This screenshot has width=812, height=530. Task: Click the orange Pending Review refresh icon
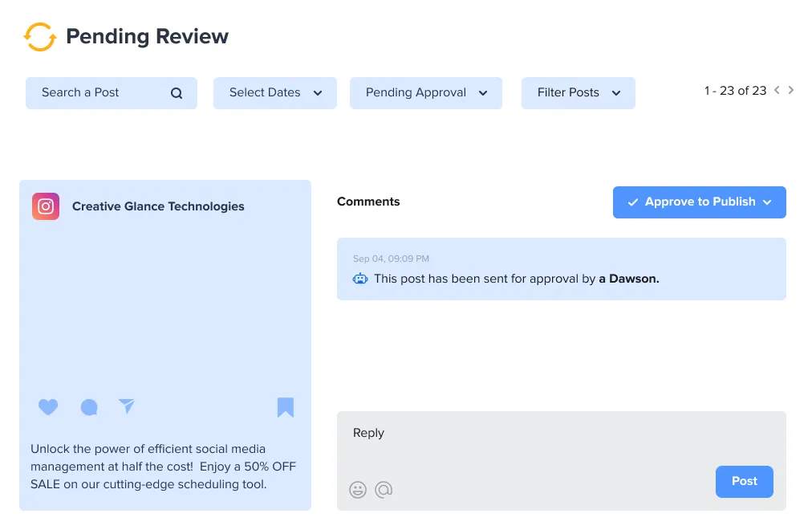click(x=40, y=37)
